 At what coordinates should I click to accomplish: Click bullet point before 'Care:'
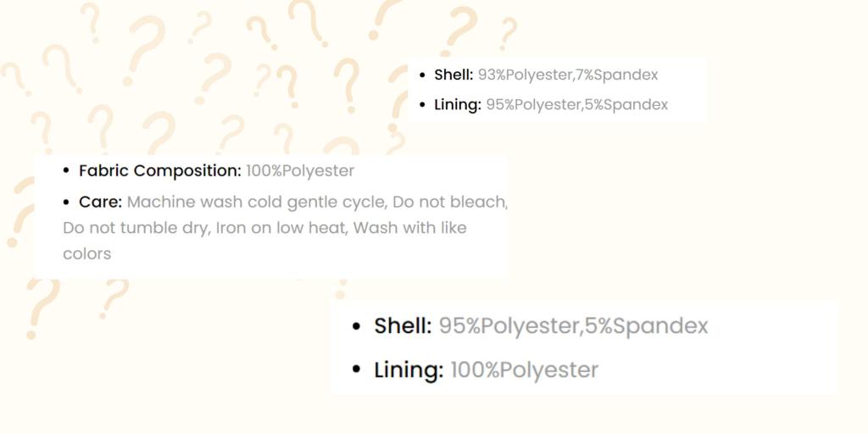66,203
